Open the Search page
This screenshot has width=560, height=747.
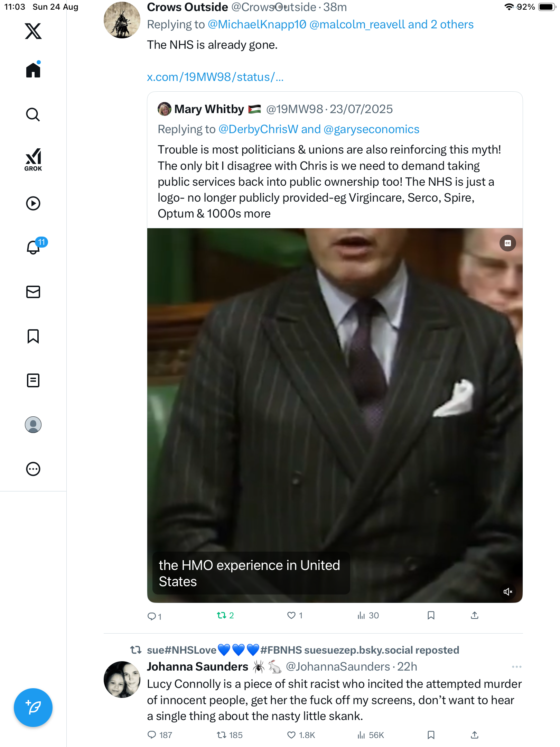pyautogui.click(x=33, y=114)
